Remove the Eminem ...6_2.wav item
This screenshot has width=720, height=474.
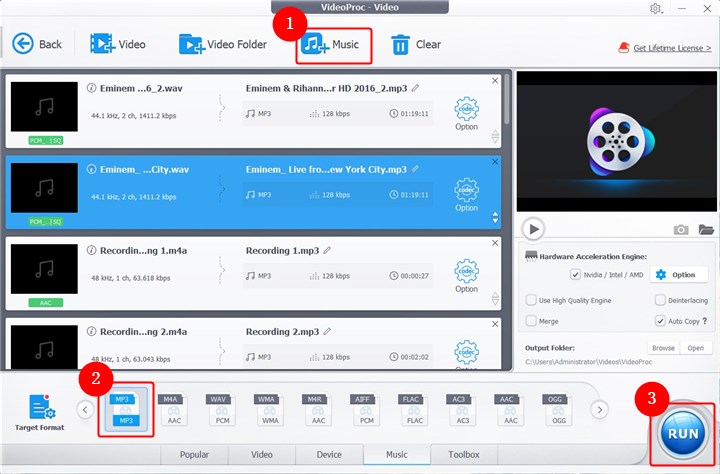coord(495,81)
